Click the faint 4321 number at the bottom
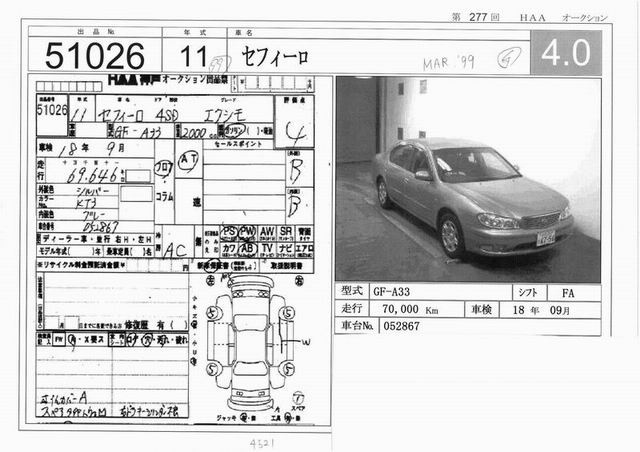 coord(262,443)
